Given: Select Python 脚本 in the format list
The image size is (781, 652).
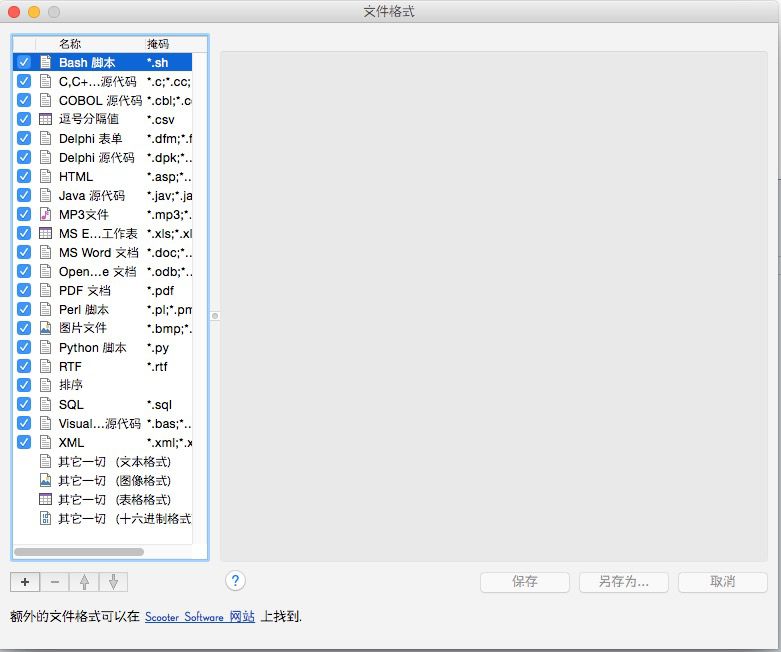Looking at the screenshot, I should [92, 348].
